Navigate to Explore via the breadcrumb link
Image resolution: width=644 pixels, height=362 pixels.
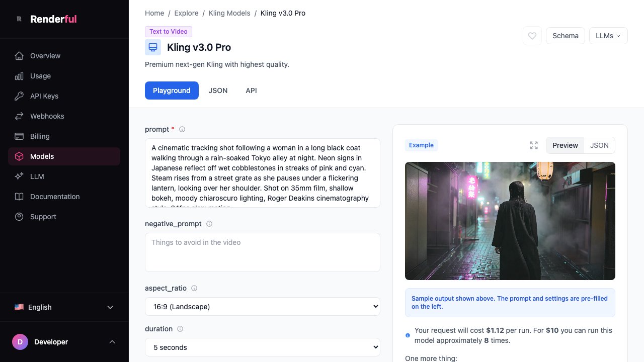(186, 13)
